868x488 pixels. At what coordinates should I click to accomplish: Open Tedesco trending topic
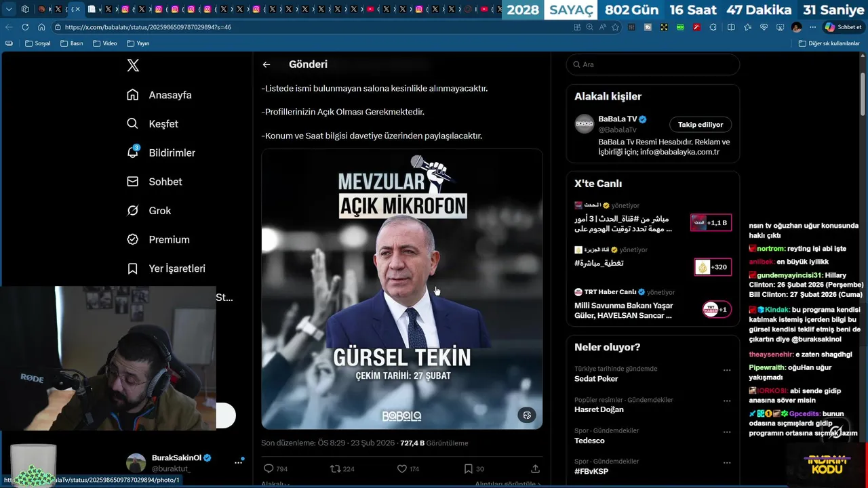click(589, 441)
